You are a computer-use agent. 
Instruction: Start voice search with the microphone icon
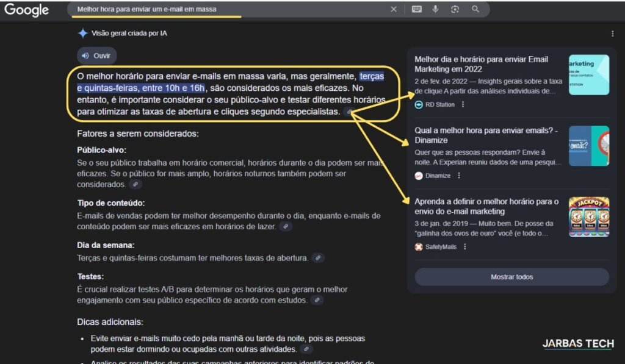435,9
